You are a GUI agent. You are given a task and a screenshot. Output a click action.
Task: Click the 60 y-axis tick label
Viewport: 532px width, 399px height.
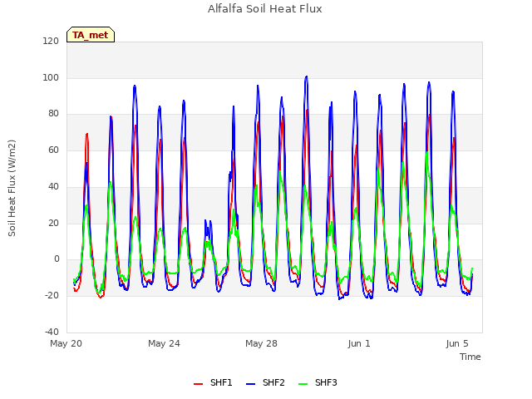pyautogui.click(x=53, y=150)
